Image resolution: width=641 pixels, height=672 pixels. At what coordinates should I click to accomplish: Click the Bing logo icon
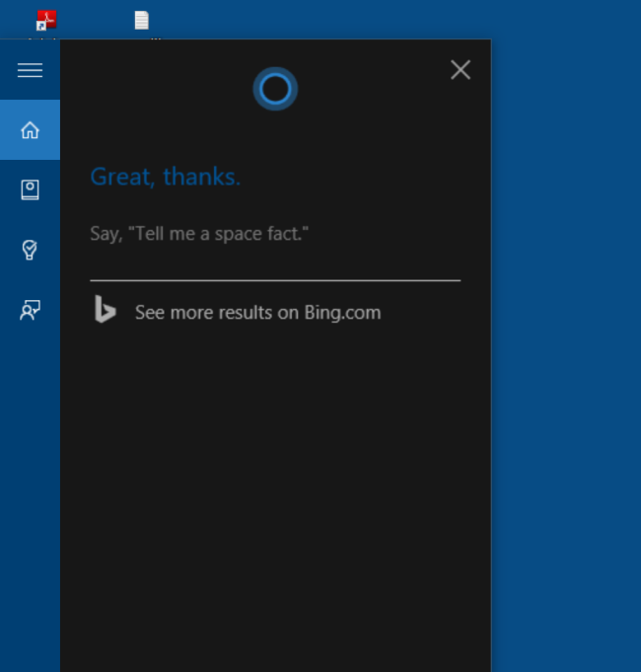pos(105,309)
